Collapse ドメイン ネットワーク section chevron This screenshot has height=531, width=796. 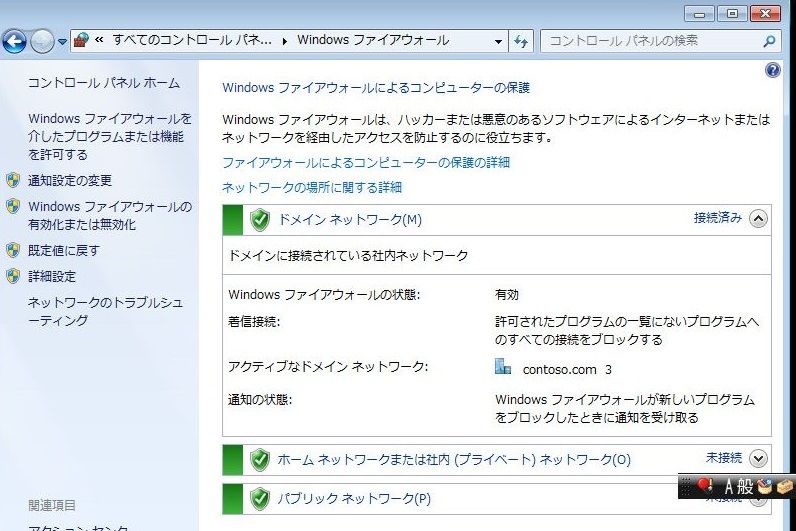point(758,219)
